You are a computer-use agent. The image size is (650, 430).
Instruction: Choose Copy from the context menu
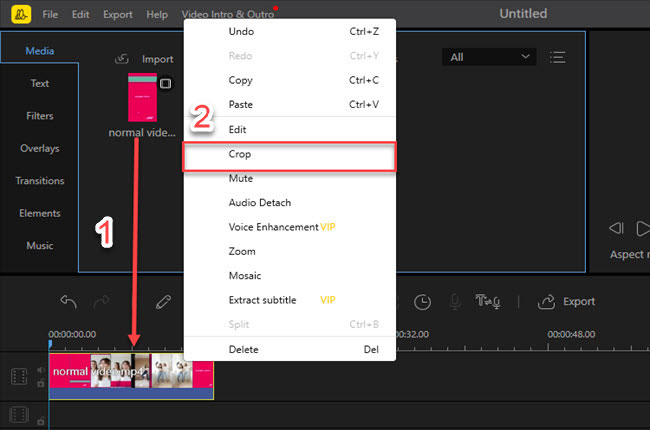click(x=289, y=80)
